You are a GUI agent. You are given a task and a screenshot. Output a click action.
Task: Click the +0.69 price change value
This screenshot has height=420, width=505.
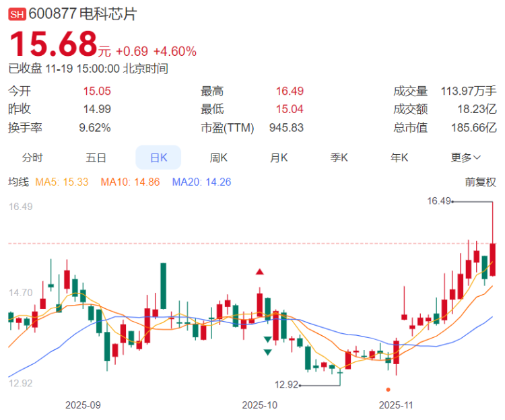point(132,52)
